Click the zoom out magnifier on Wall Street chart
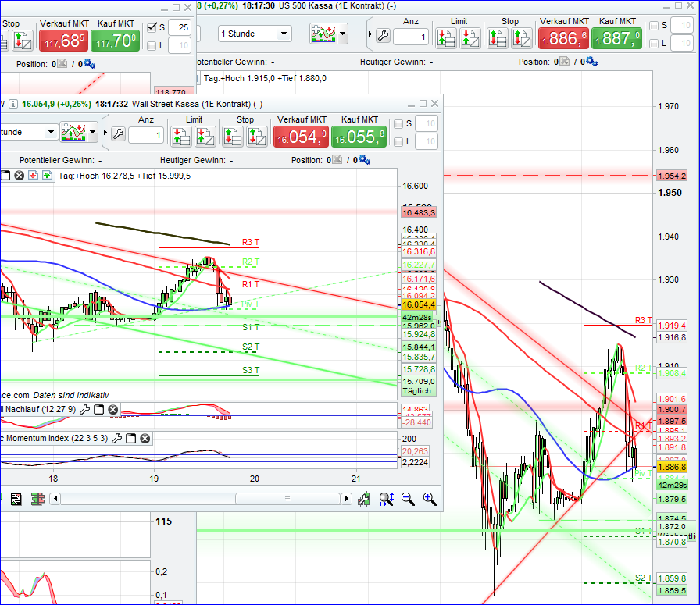 [x=408, y=499]
